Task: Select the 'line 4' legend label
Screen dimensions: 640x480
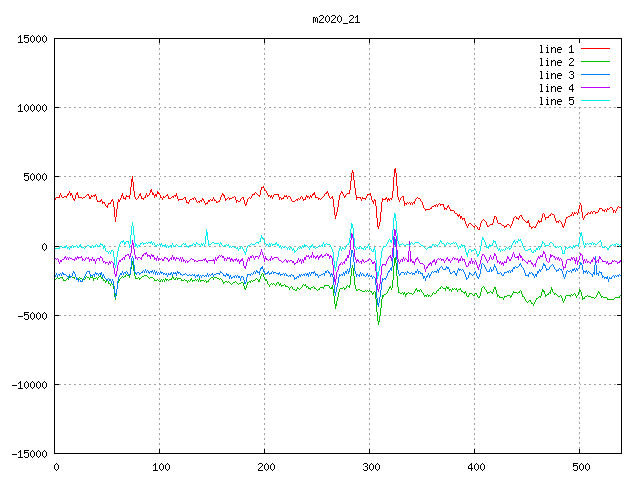Action: 556,88
